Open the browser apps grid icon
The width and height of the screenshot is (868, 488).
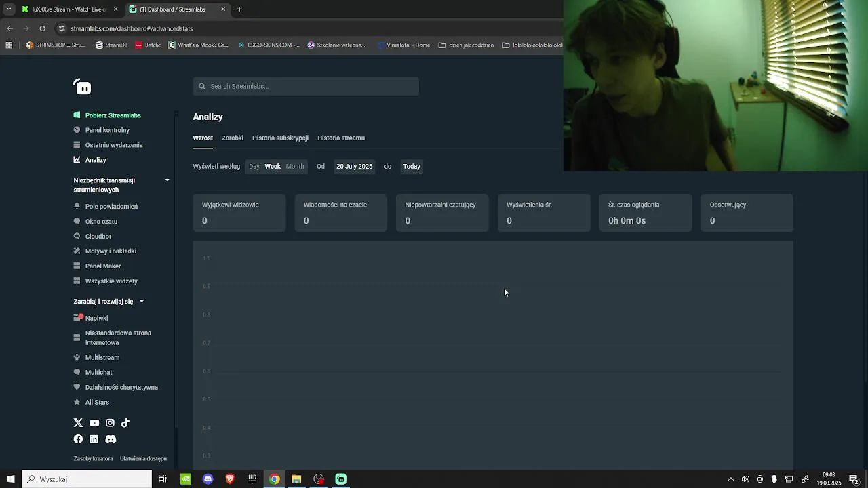coord(9,45)
